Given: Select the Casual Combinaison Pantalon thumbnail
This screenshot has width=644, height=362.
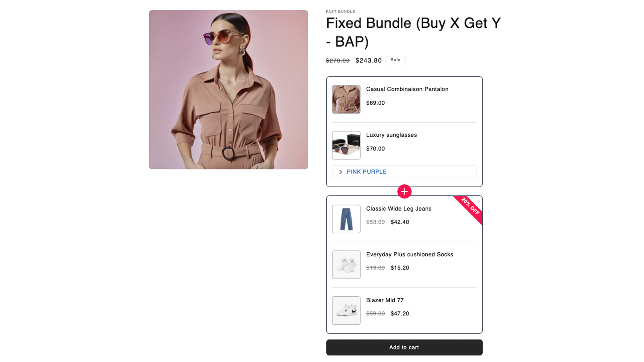Looking at the screenshot, I should point(346,99).
